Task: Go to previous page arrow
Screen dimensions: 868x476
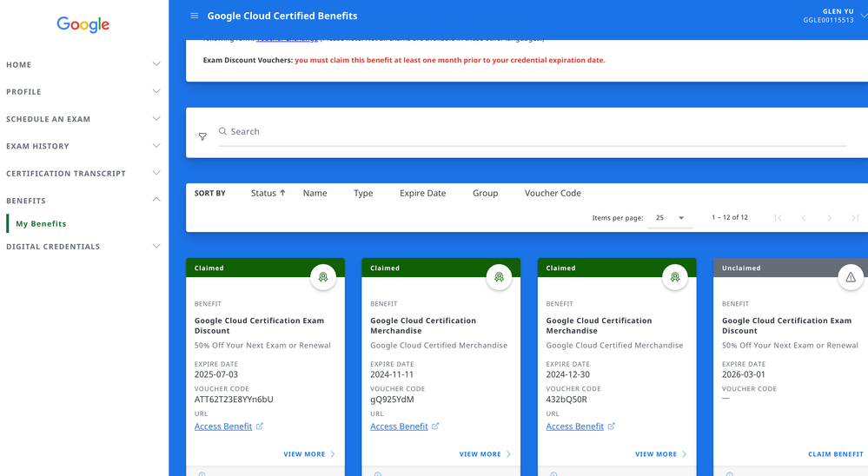Action: pyautogui.click(x=804, y=217)
